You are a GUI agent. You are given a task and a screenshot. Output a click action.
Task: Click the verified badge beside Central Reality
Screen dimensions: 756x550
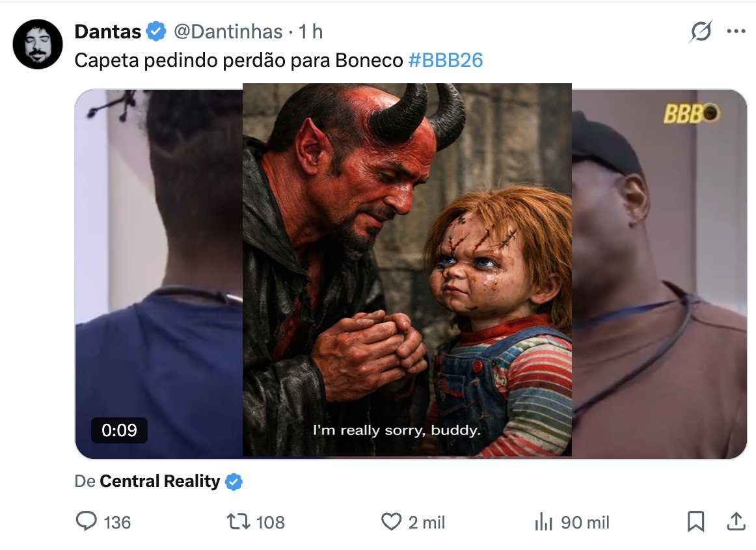(234, 482)
